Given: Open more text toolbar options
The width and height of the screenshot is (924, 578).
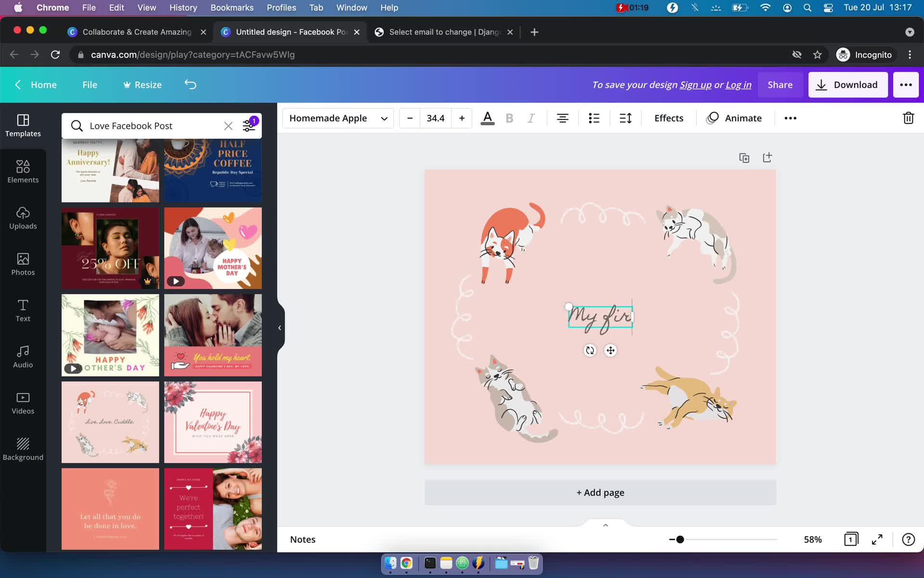Looking at the screenshot, I should [790, 118].
